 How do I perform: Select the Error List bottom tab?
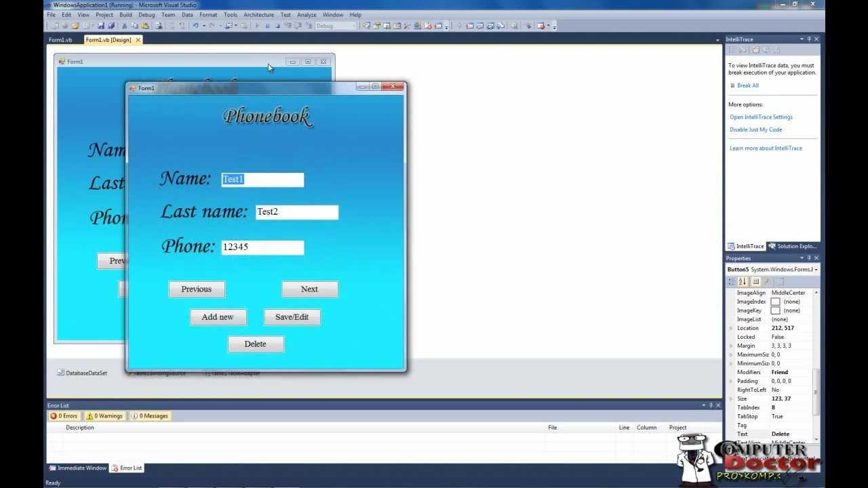click(127, 468)
